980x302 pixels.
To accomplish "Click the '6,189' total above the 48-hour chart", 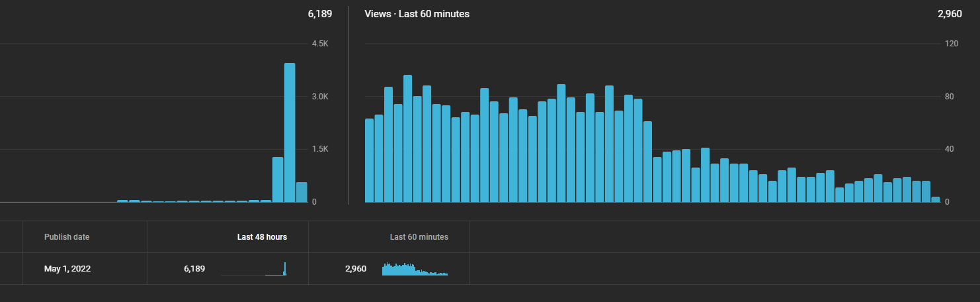I will tap(320, 14).
